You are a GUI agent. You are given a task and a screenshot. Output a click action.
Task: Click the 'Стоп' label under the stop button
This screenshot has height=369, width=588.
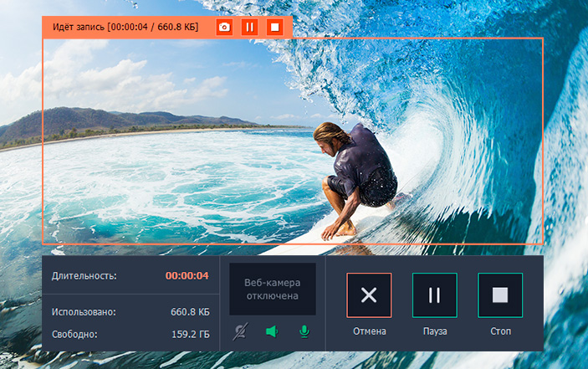click(x=501, y=331)
